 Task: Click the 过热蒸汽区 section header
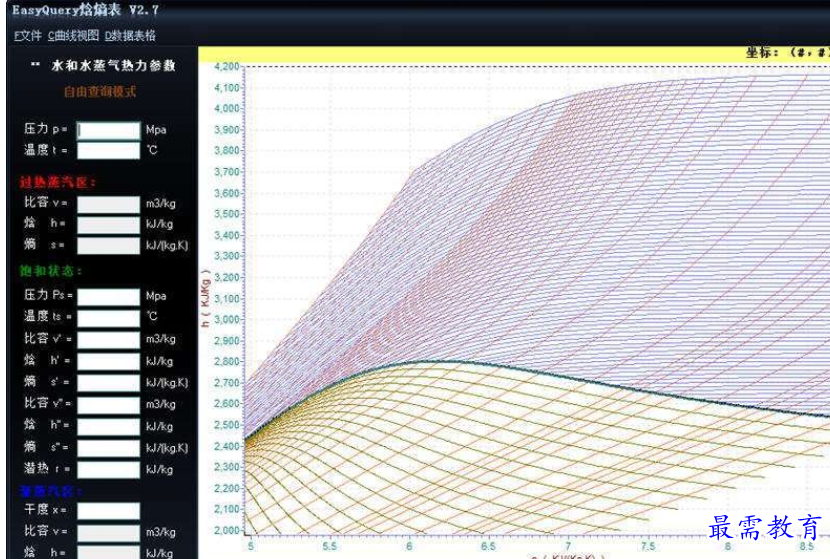[58, 183]
